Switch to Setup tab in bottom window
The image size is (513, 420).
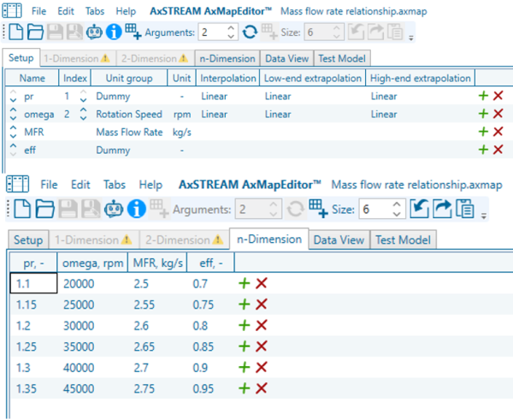(x=28, y=240)
